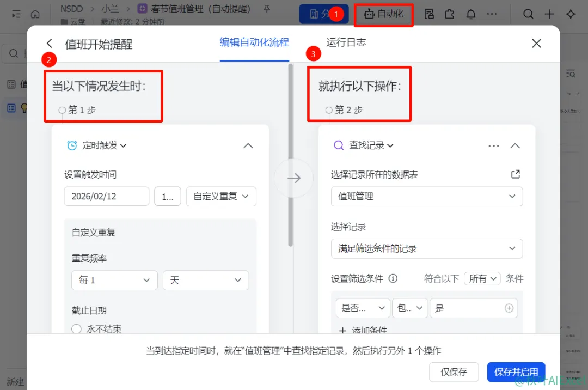Click the plus icon in filter value field
Screen dimensions: 588x390
point(509,308)
